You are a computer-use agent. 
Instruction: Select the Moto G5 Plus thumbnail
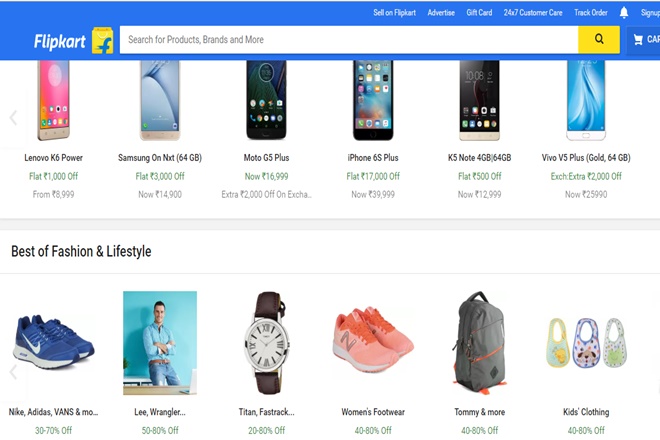pyautogui.click(x=266, y=100)
